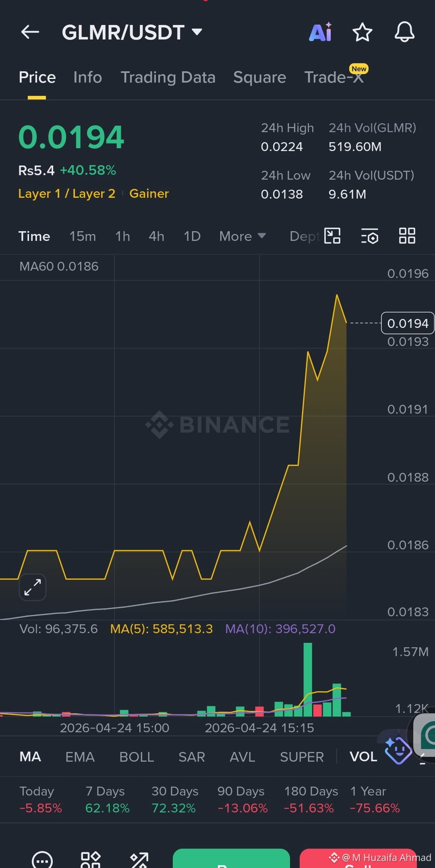
Task: Tap the MA60 0.0186 label
Action: [59, 266]
